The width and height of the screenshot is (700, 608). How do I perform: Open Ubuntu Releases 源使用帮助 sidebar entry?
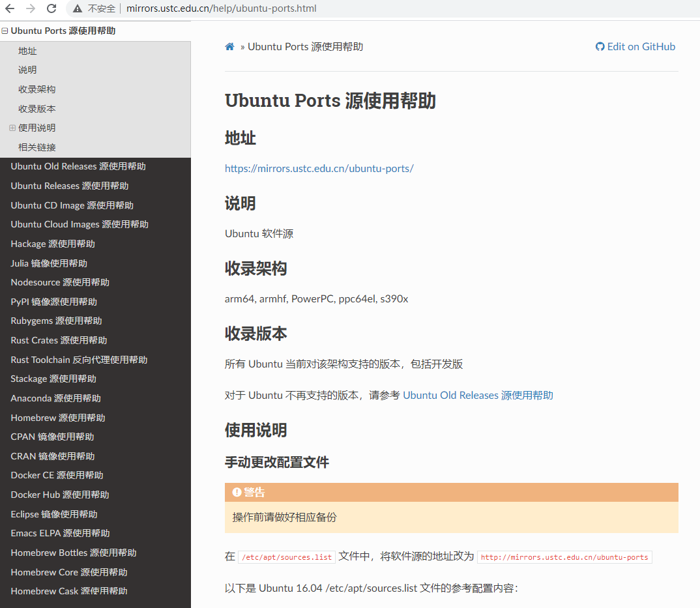[x=70, y=186]
